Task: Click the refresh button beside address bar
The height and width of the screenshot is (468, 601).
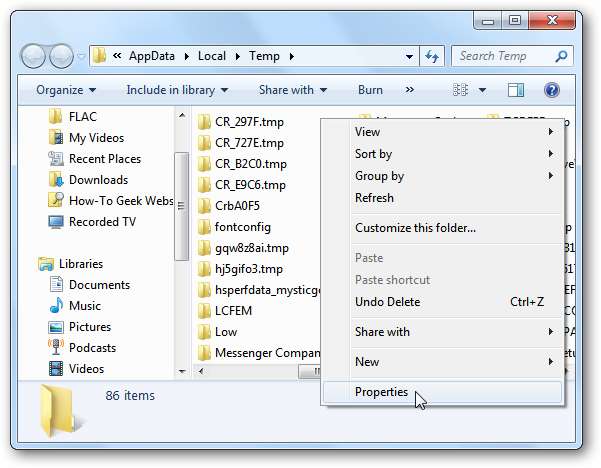Action: tap(433, 57)
